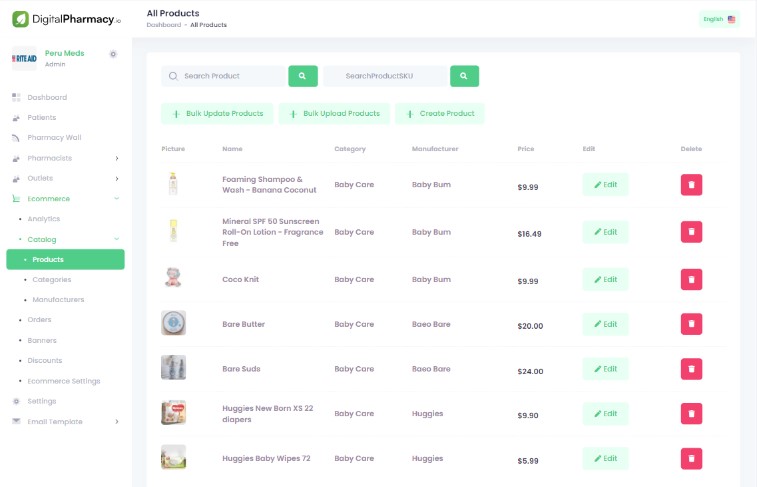The width and height of the screenshot is (757, 487).
Task: Click Coco Knit product picture
Action: pyautogui.click(x=173, y=278)
